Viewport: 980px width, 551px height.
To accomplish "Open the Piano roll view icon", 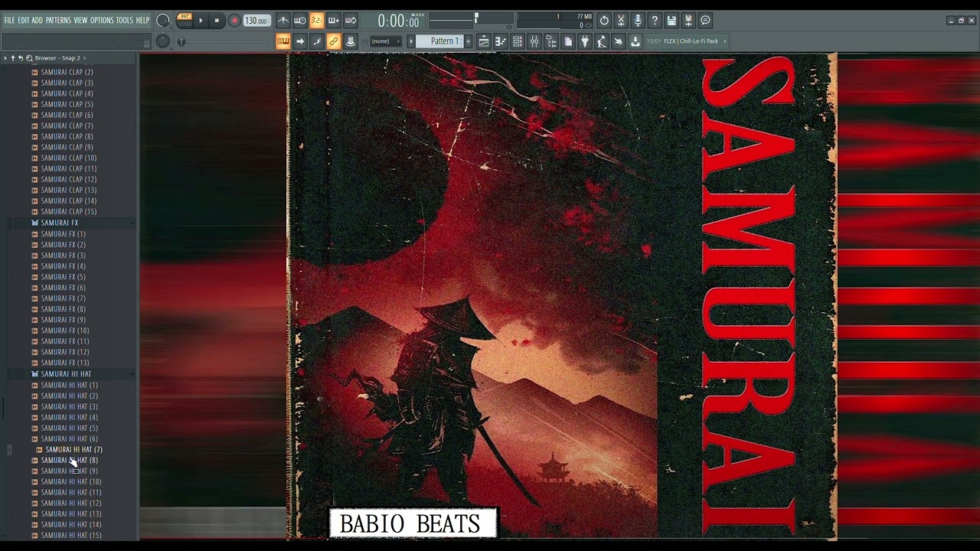I will (x=501, y=41).
